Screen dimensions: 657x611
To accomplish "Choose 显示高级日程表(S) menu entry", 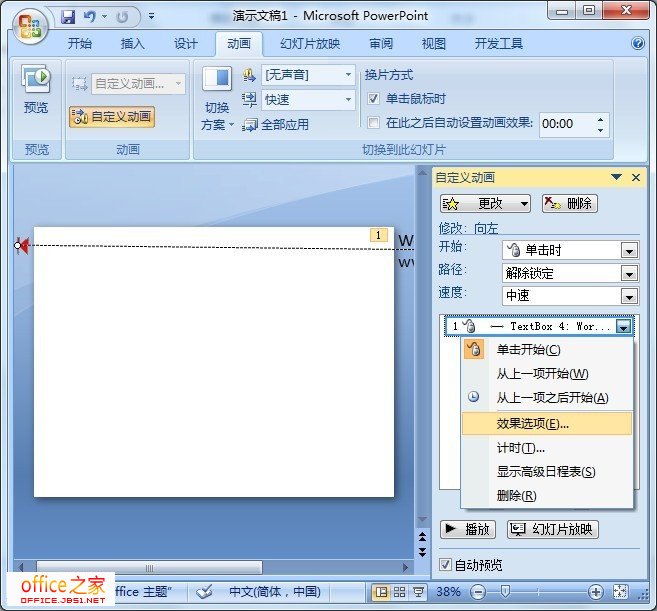I will [547, 472].
